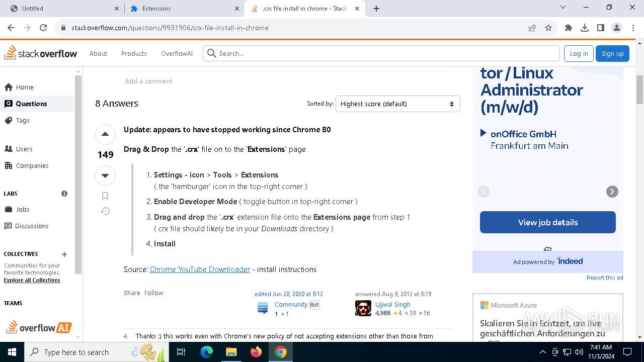The image size is (644, 362).
Task: Bookmark the answer with the bookmark icon
Action: 105,196
